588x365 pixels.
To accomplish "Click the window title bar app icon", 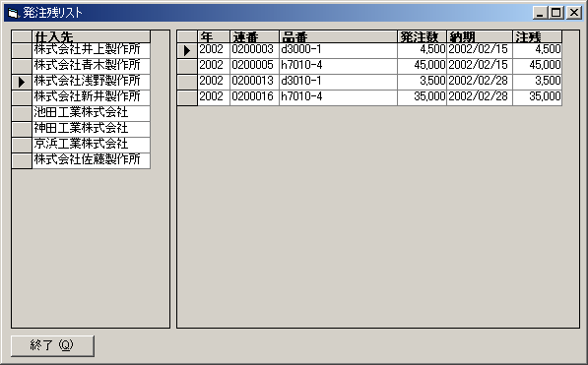I will [13, 13].
